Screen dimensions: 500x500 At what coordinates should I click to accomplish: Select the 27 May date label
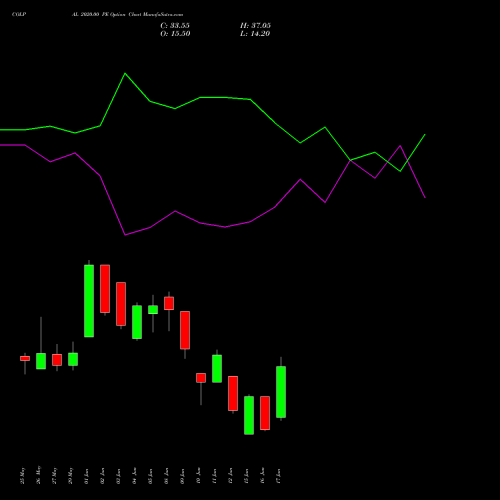(55, 475)
